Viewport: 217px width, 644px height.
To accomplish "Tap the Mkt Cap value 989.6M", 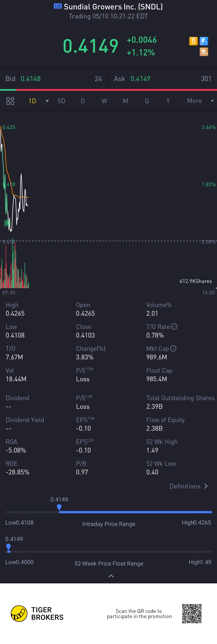I will (x=157, y=357).
